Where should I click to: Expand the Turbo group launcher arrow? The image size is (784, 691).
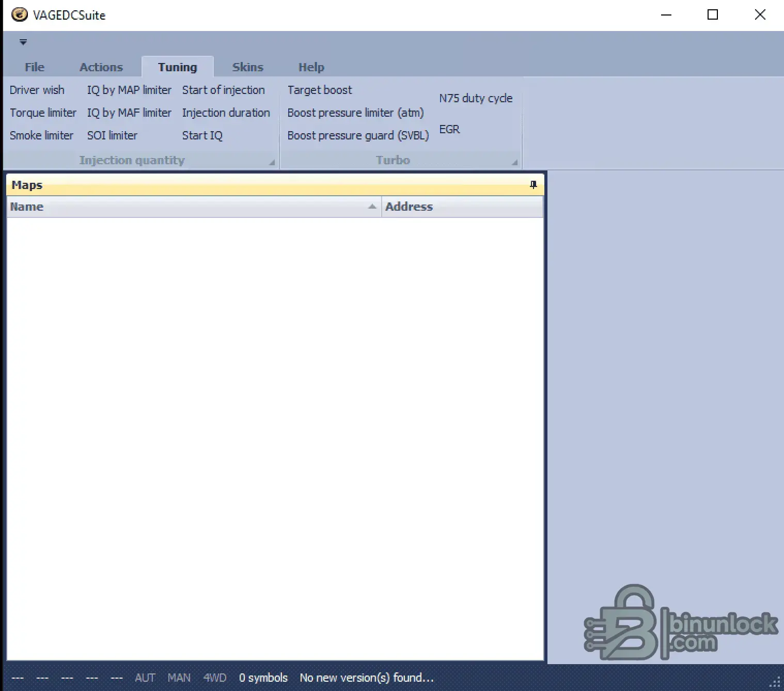click(x=514, y=162)
